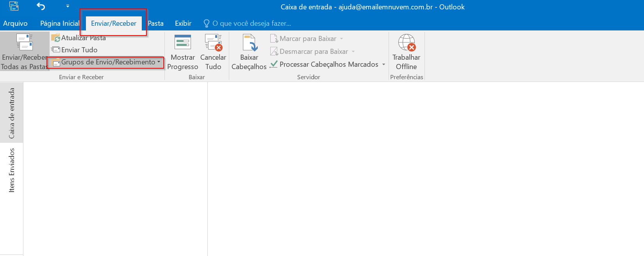644x256 pixels.
Task: Switch to the Pasta tab
Action: point(155,23)
